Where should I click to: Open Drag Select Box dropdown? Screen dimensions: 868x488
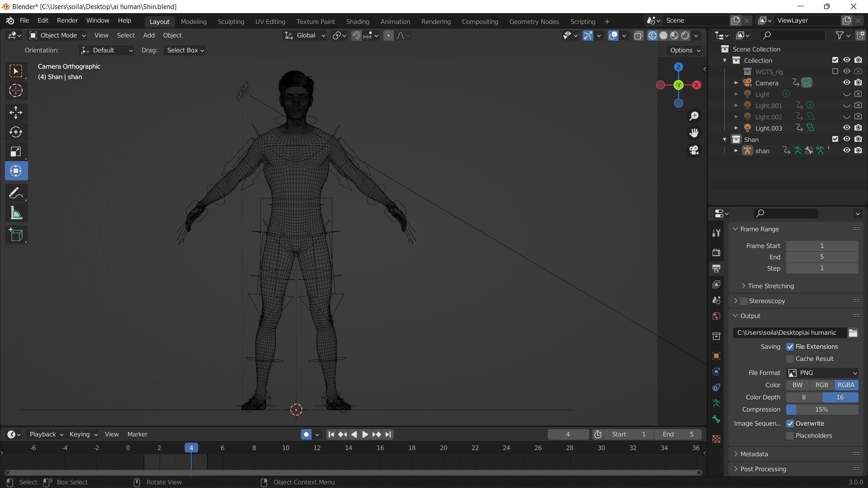click(185, 50)
